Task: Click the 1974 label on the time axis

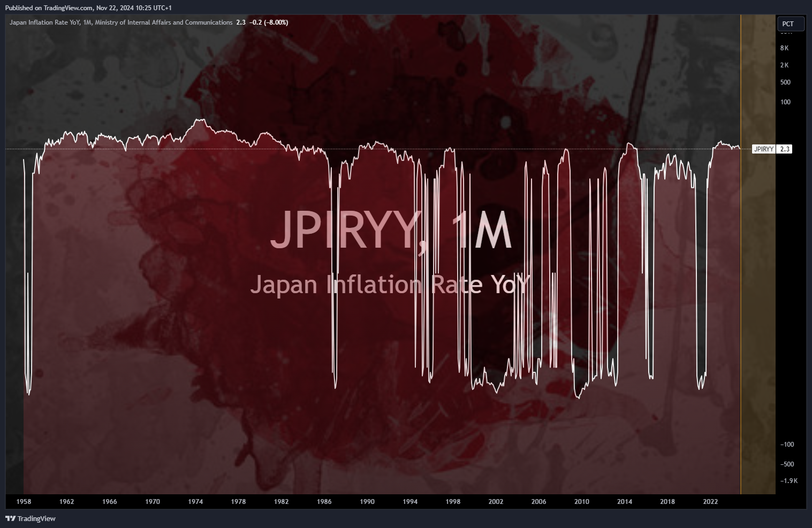Action: [x=195, y=502]
